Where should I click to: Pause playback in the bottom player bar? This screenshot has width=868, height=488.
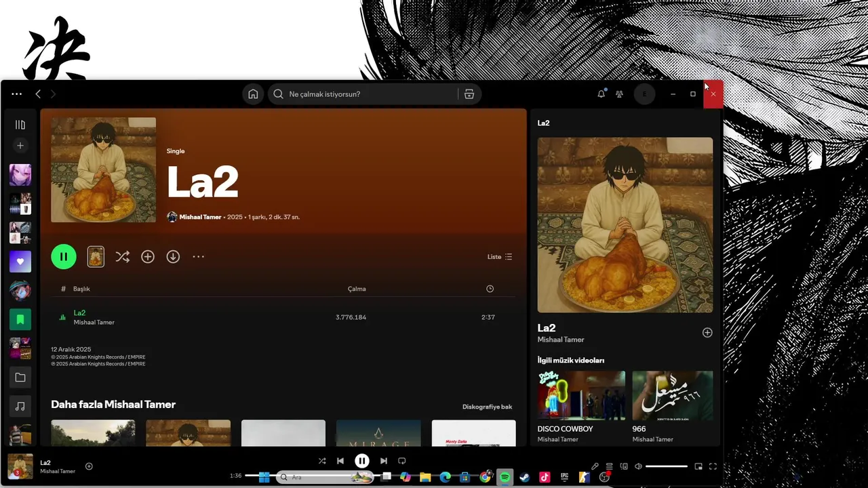pos(362,461)
